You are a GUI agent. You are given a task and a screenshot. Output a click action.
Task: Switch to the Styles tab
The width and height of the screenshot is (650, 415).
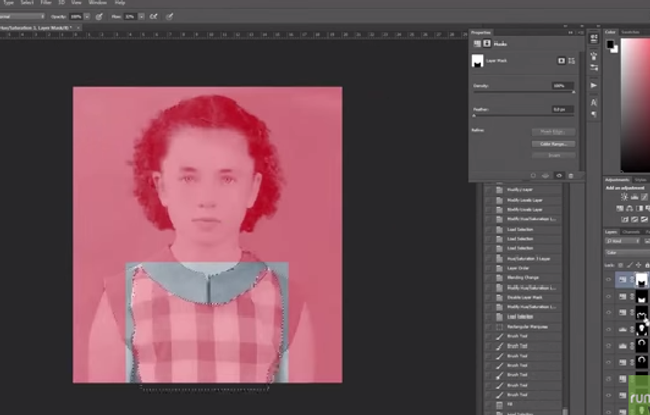(x=640, y=180)
